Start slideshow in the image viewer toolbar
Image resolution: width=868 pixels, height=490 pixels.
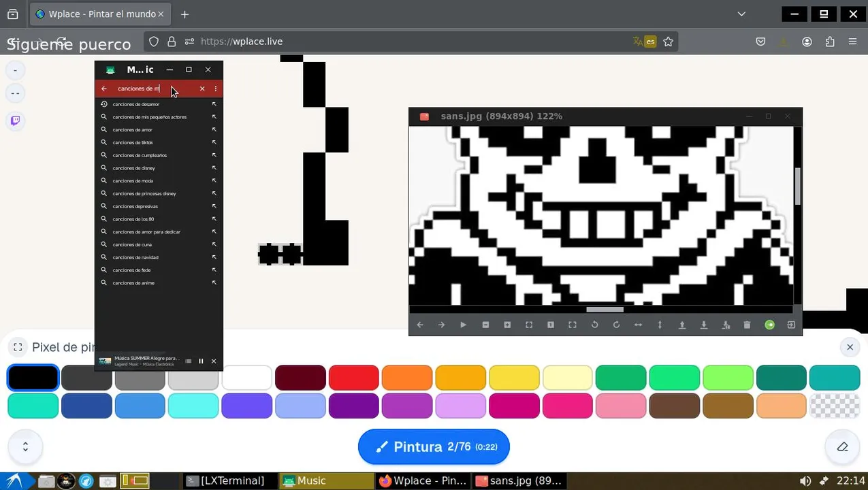(464, 325)
